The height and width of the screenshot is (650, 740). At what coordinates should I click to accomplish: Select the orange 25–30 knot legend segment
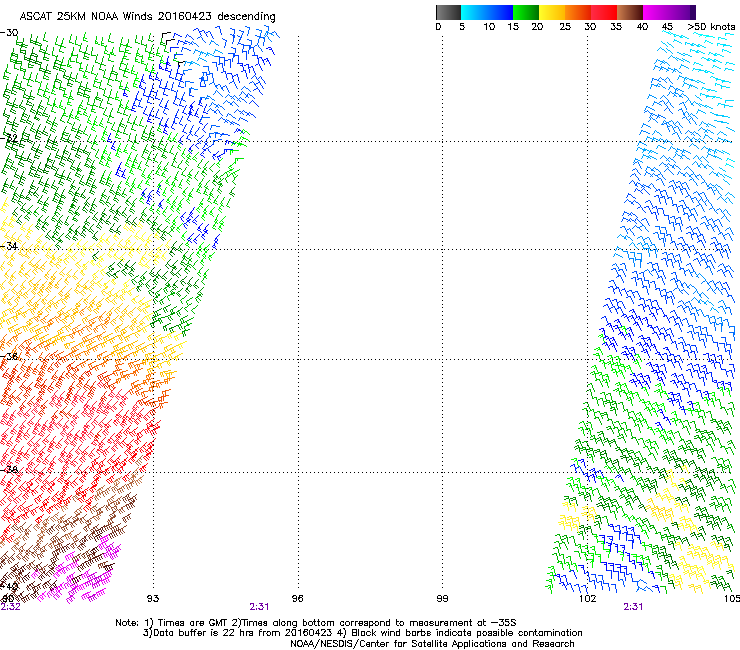[x=578, y=12]
